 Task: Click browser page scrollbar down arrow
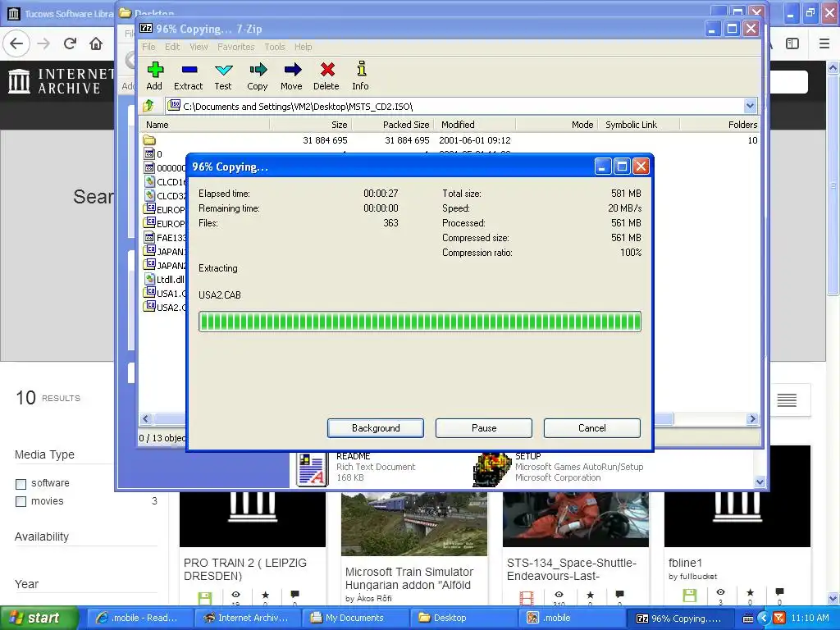pos(833,598)
